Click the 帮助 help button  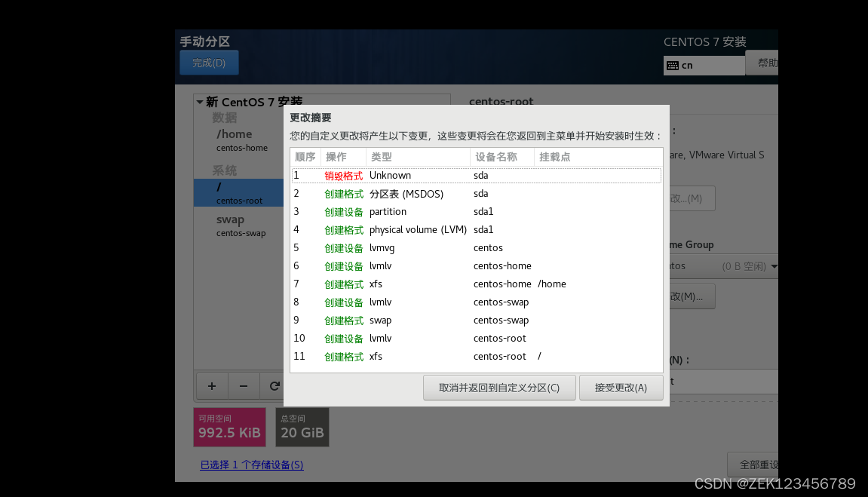click(x=763, y=63)
